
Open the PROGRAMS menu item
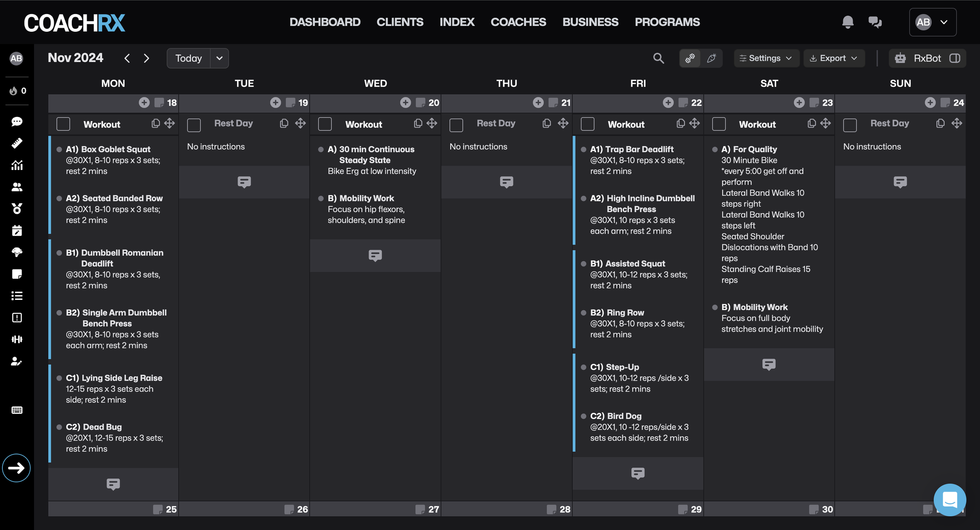(667, 22)
